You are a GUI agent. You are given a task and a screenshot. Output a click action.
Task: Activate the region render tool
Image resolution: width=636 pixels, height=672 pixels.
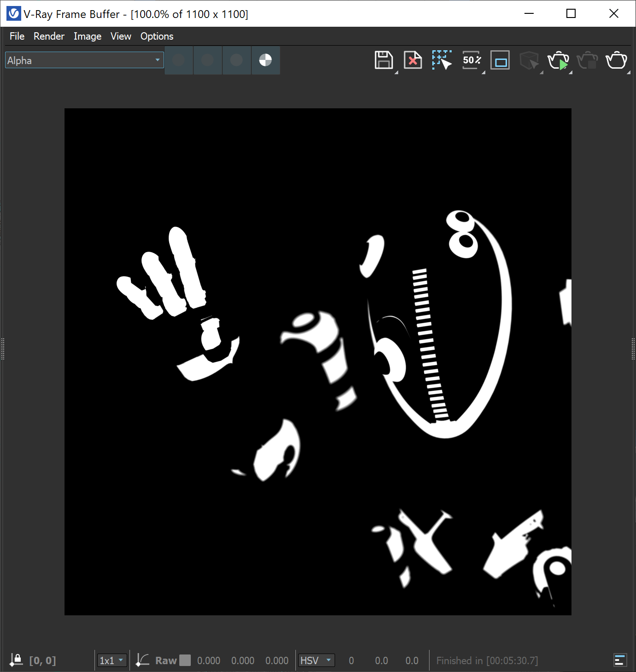442,60
